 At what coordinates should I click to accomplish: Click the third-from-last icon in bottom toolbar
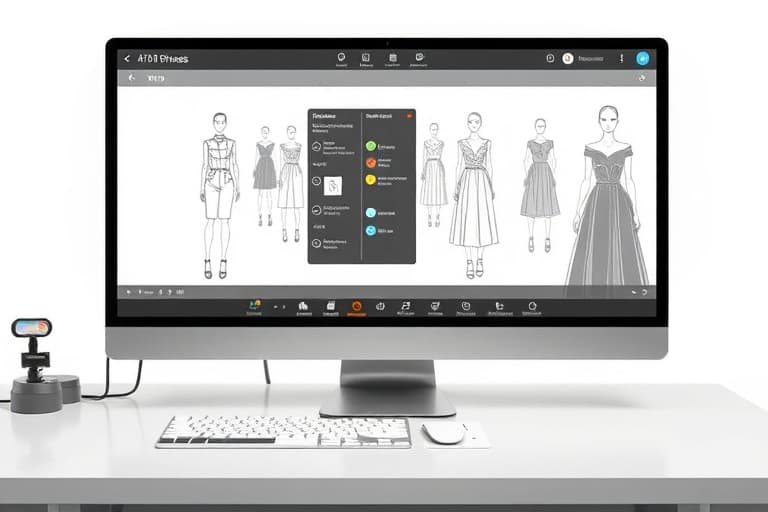(x=466, y=307)
